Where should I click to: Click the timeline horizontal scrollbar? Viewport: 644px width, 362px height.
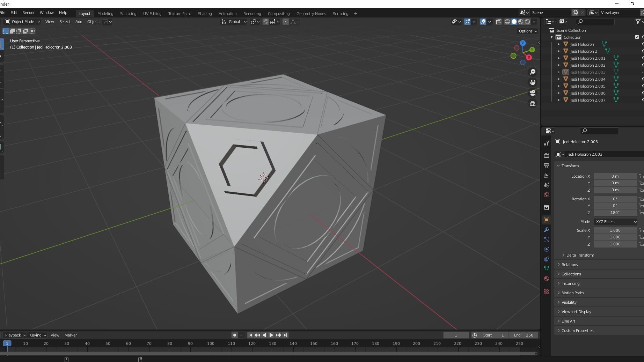268,354
